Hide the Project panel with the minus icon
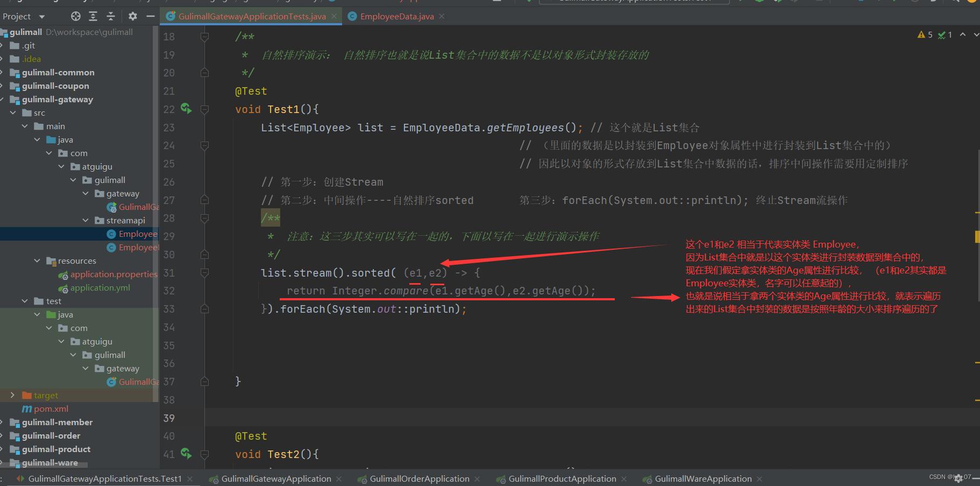 click(x=151, y=16)
